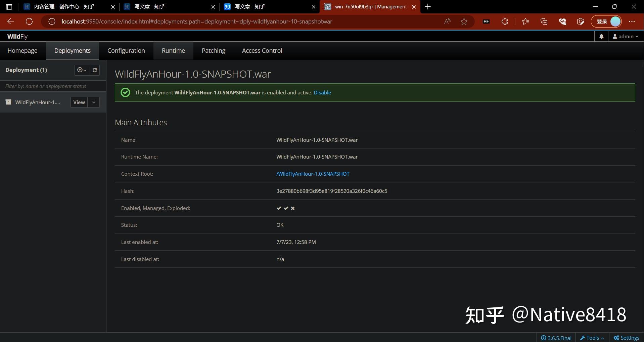Click the 登录 sign-in profile button
The height and width of the screenshot is (342, 644).
click(x=606, y=22)
